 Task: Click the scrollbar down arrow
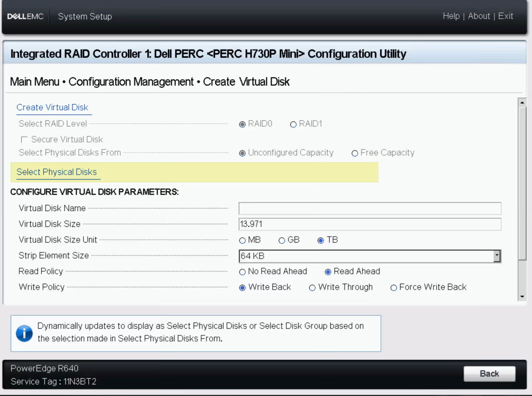click(x=522, y=297)
